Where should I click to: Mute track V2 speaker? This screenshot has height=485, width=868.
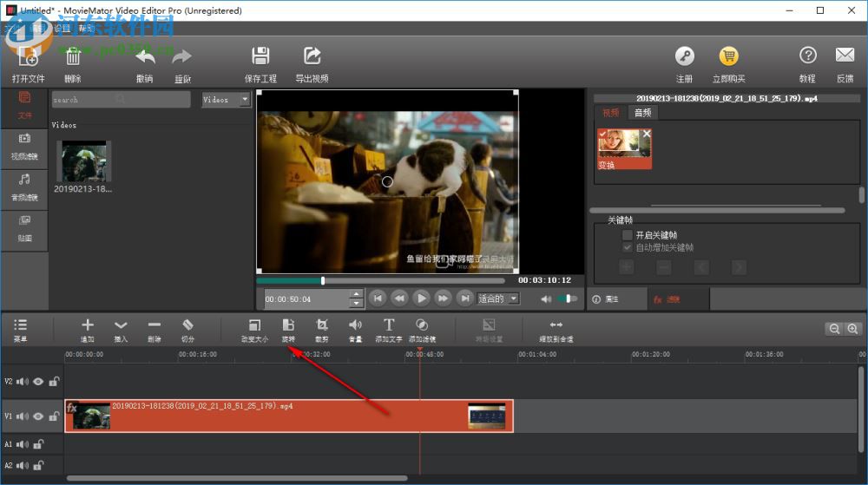(x=23, y=382)
